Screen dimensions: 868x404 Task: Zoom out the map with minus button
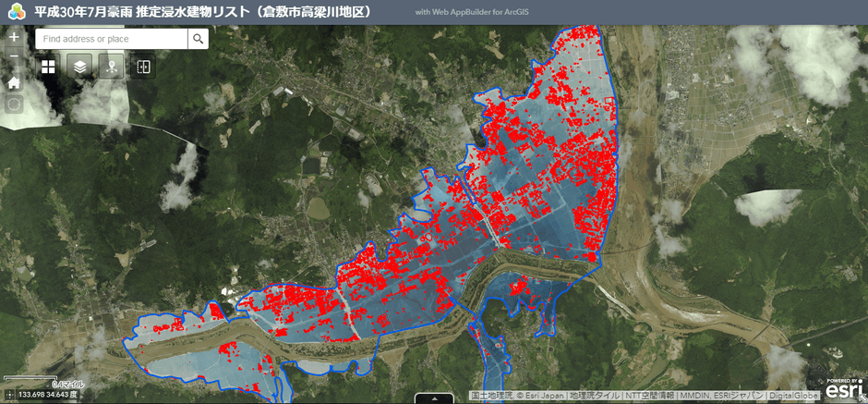tap(15, 56)
